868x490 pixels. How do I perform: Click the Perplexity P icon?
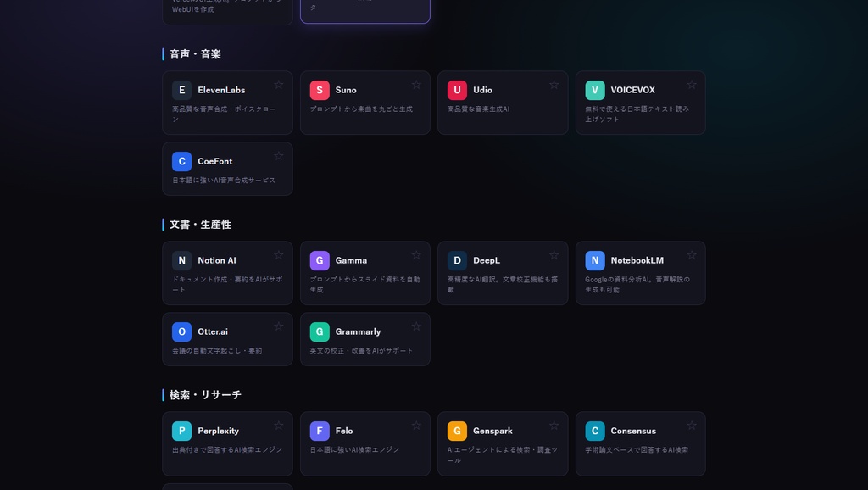(181, 432)
